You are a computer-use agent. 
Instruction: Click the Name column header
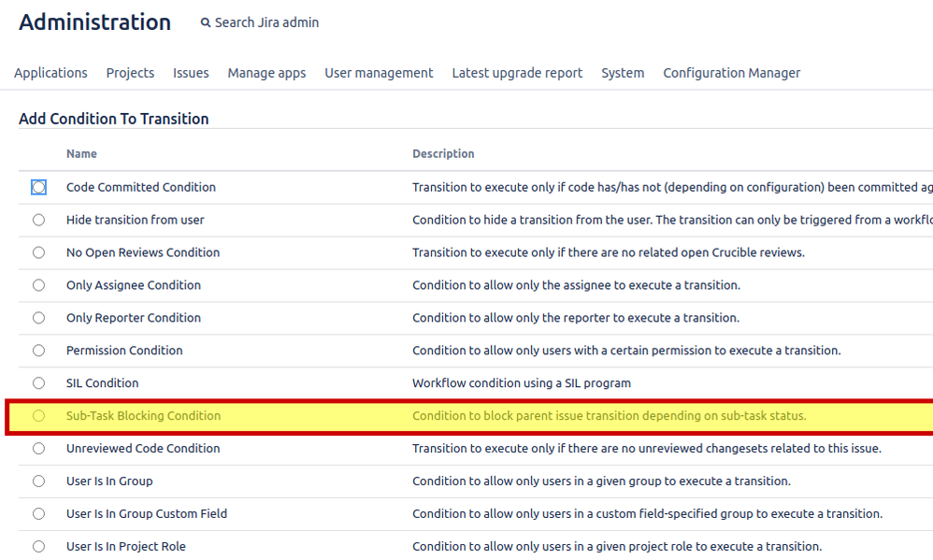[x=81, y=153]
